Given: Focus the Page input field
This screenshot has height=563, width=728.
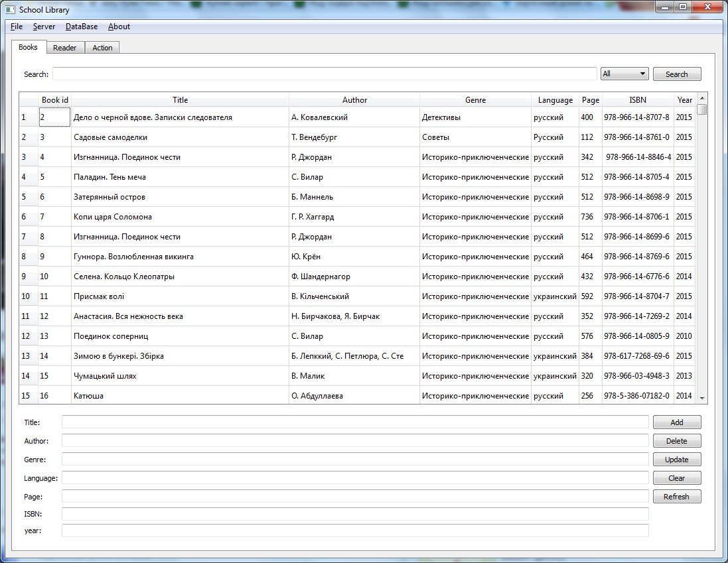Looking at the screenshot, I should (x=355, y=496).
